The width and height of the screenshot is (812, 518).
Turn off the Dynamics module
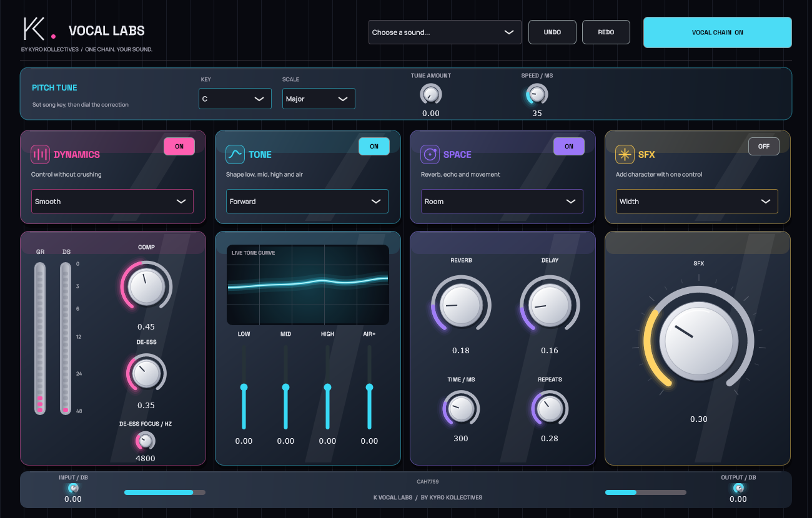point(179,147)
